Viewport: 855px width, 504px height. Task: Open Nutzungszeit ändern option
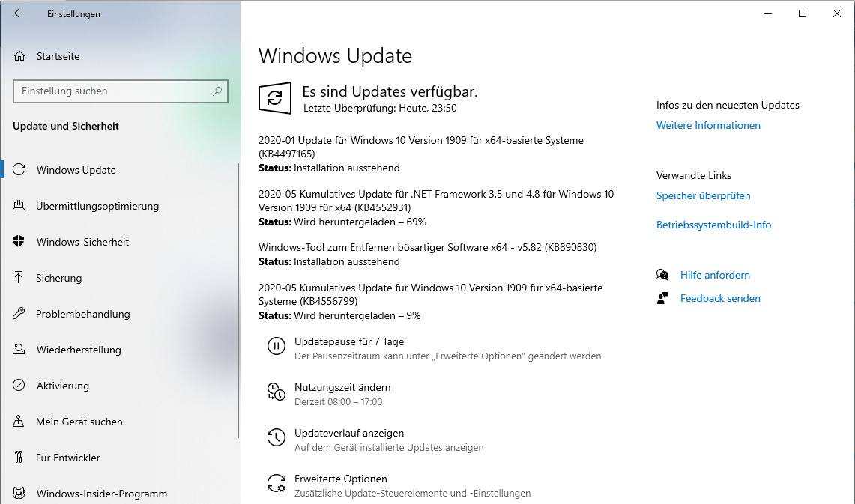click(x=342, y=387)
